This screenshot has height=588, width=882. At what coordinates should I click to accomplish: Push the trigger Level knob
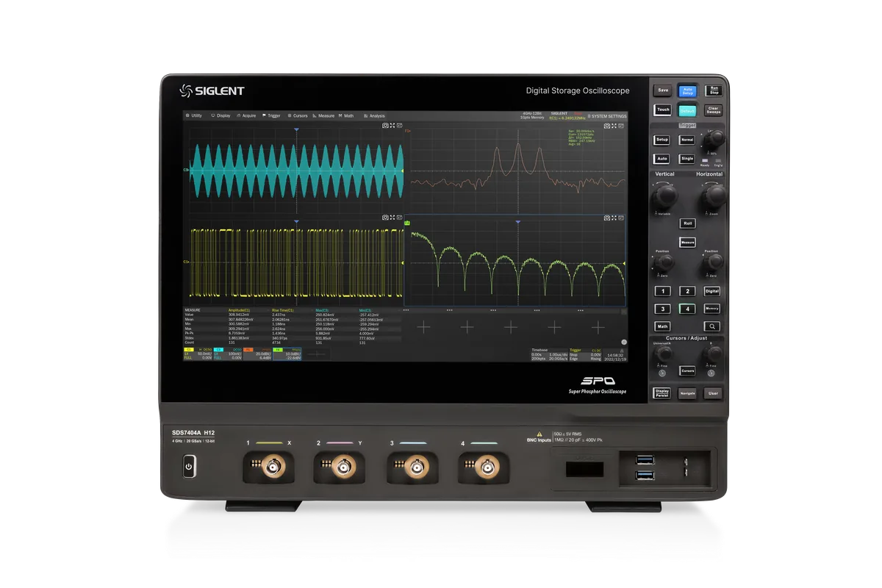pyautogui.click(x=715, y=139)
